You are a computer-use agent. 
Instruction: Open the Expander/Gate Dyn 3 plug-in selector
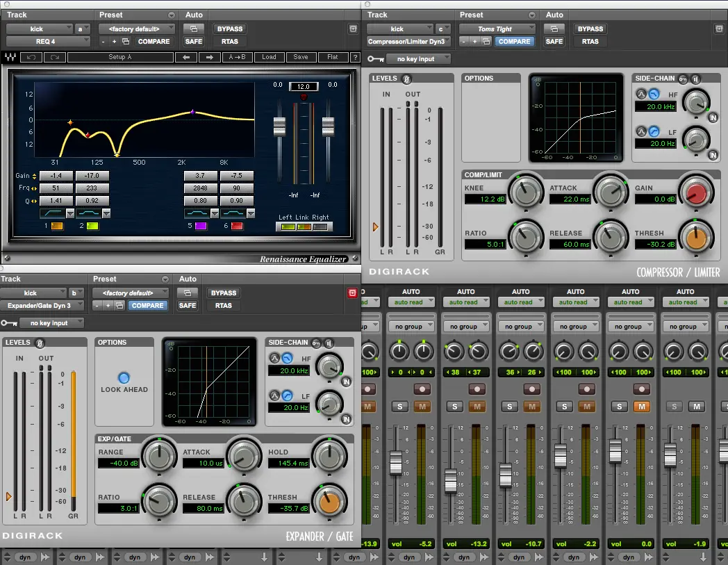[x=42, y=305]
